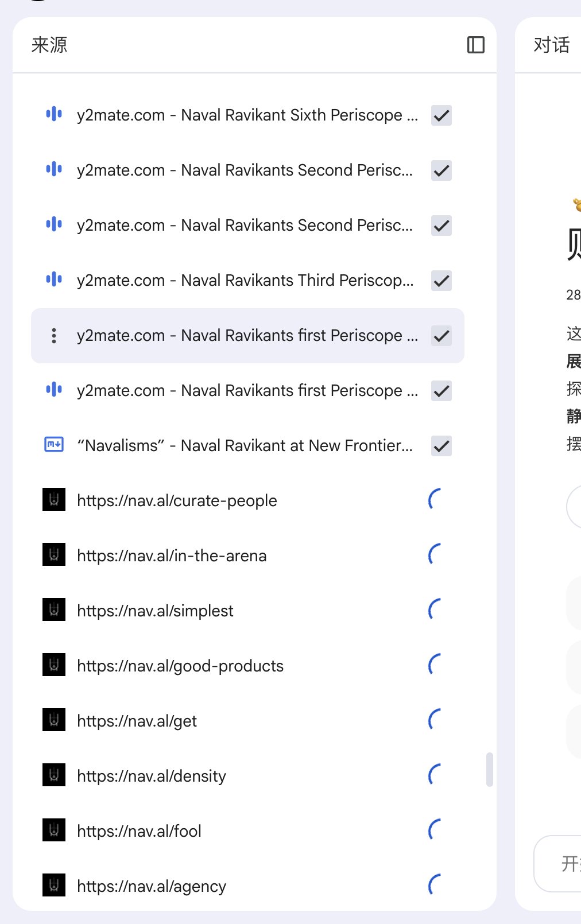Open the https://nav.al/in-the-arena source
Image resolution: width=581 pixels, height=924 pixels.
click(172, 556)
